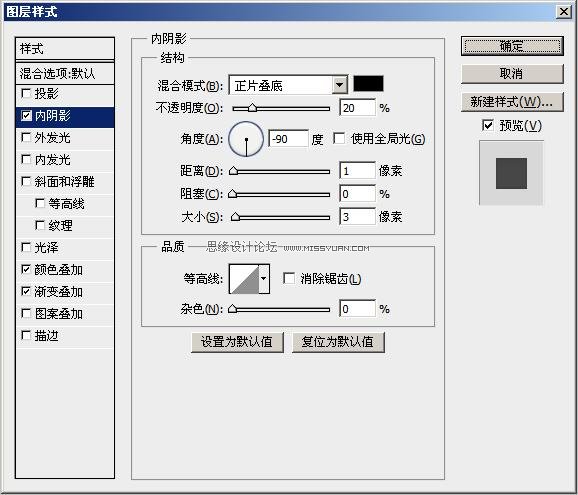Close the 图层样式 dialog window

(564, 12)
